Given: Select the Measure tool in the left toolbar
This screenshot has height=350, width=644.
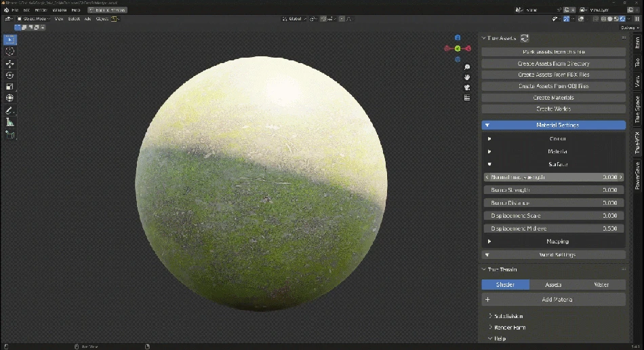Looking at the screenshot, I should click(9, 122).
